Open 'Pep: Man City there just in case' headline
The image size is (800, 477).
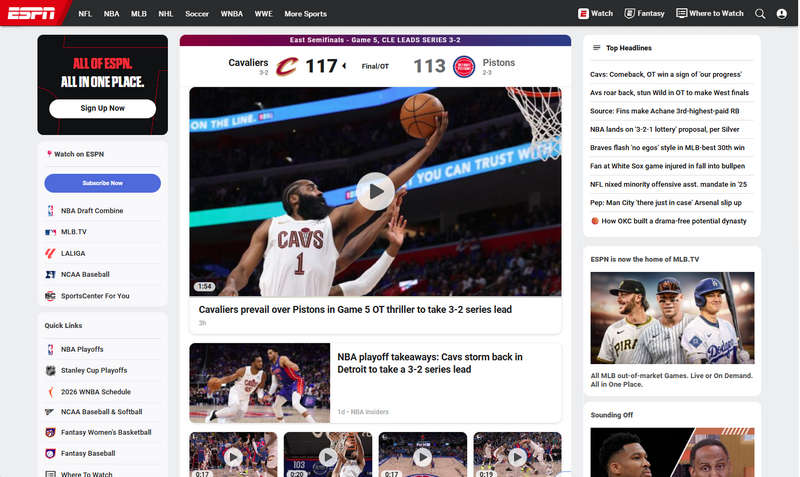tap(666, 203)
